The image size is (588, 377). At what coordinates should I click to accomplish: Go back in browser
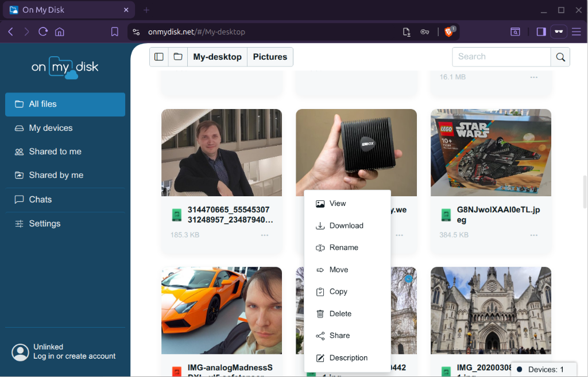pos(11,32)
